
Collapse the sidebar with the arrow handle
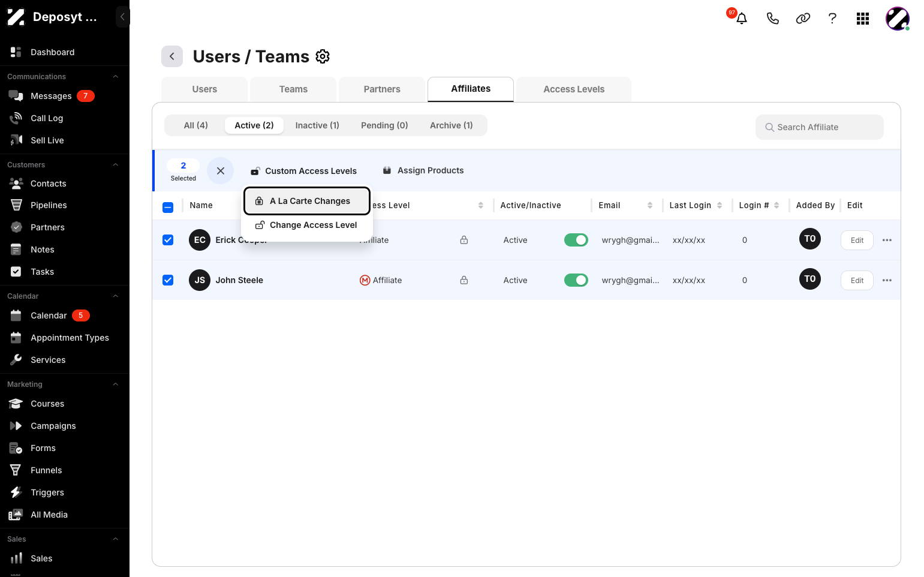[122, 17]
